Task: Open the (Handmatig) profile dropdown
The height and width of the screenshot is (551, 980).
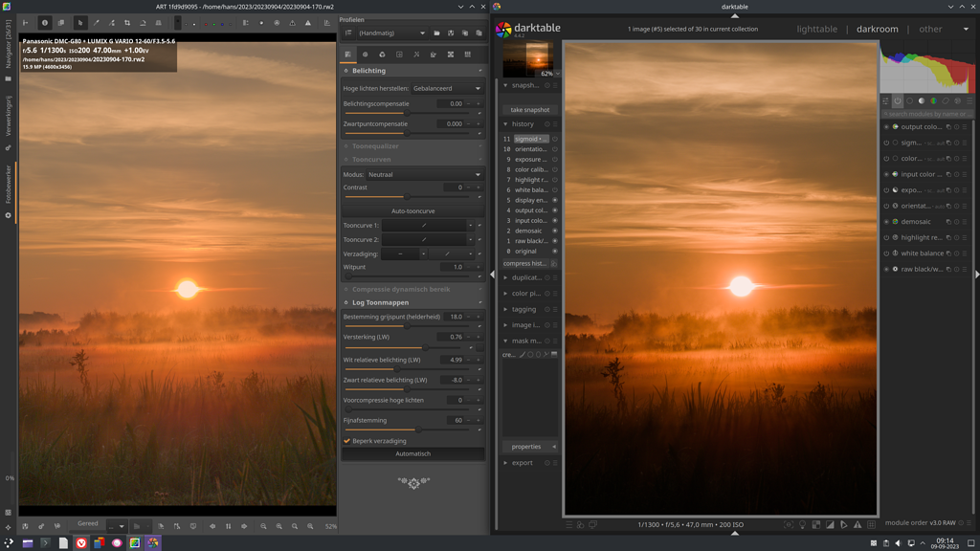Action: [391, 33]
